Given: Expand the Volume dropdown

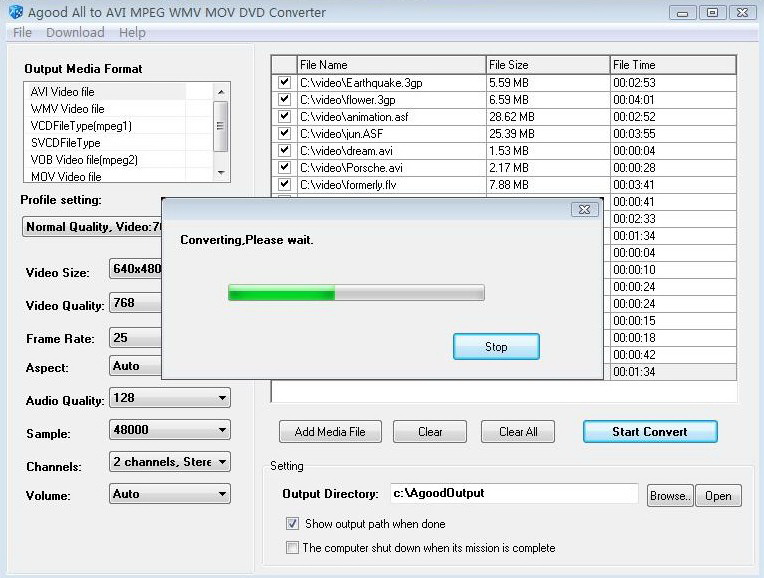Looking at the screenshot, I should [x=222, y=494].
